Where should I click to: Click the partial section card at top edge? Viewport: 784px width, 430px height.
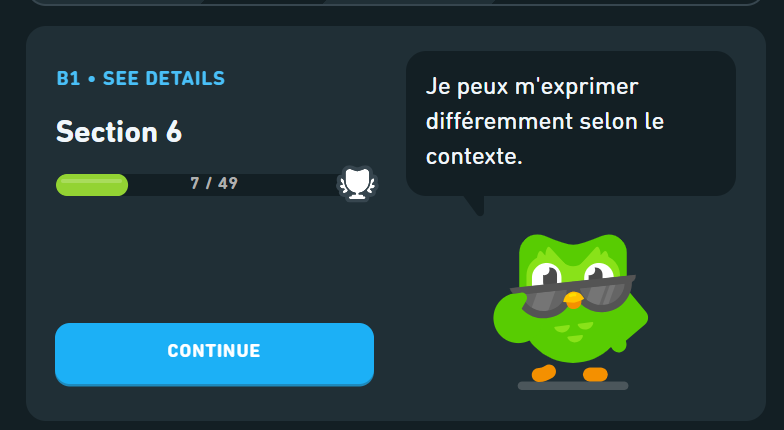[x=396, y=2]
